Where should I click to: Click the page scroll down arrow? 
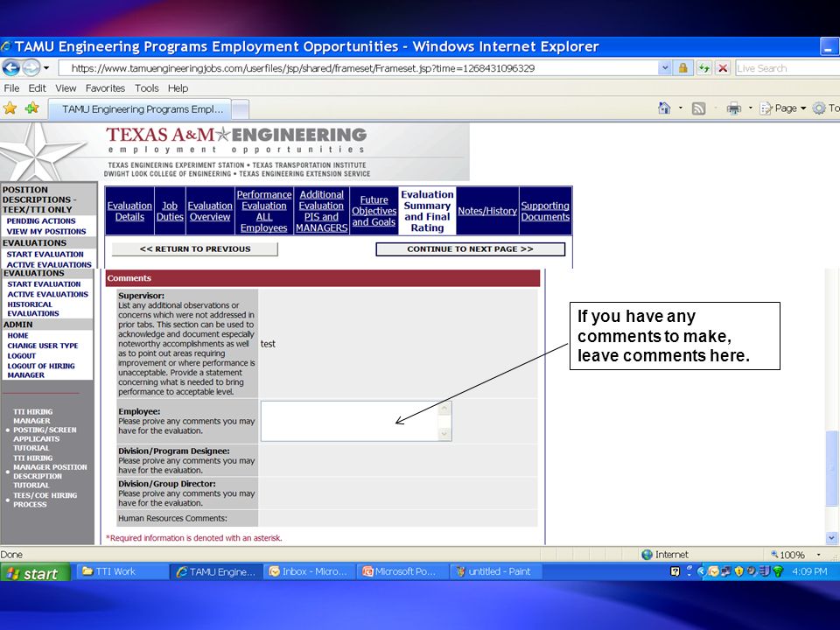831,538
